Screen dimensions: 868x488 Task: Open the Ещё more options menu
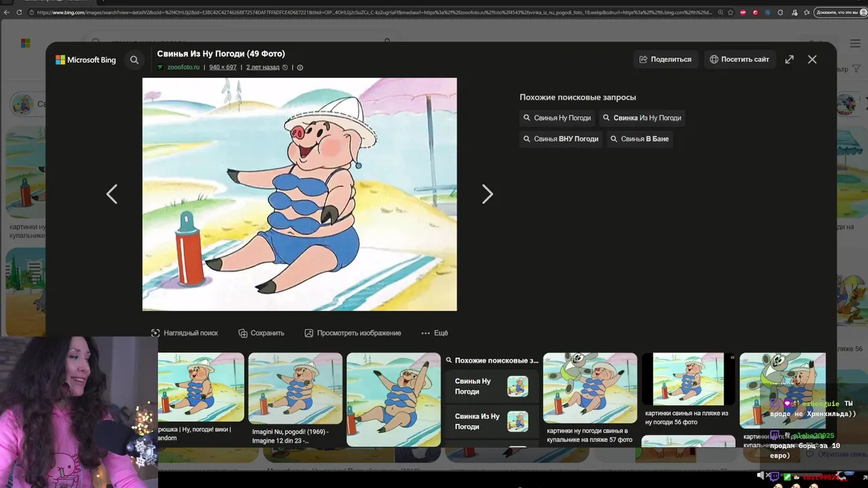tap(435, 333)
